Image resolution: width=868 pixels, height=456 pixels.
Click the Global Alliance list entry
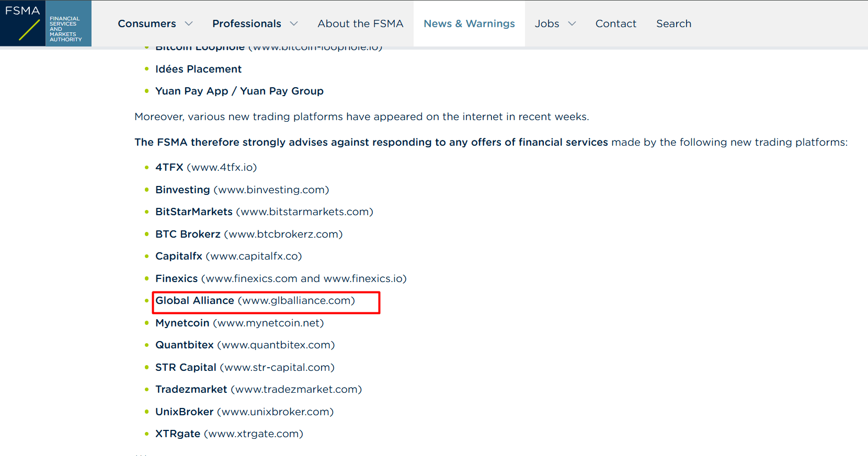point(255,300)
